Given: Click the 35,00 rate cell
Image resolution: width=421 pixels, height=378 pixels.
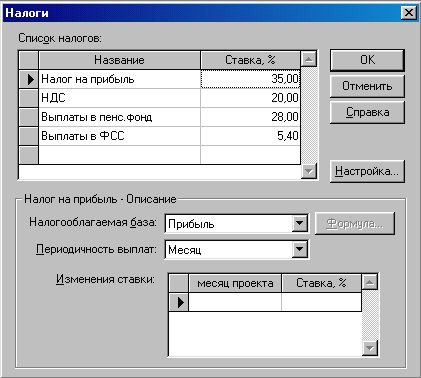Looking at the screenshot, I should pyautogui.click(x=250, y=79).
